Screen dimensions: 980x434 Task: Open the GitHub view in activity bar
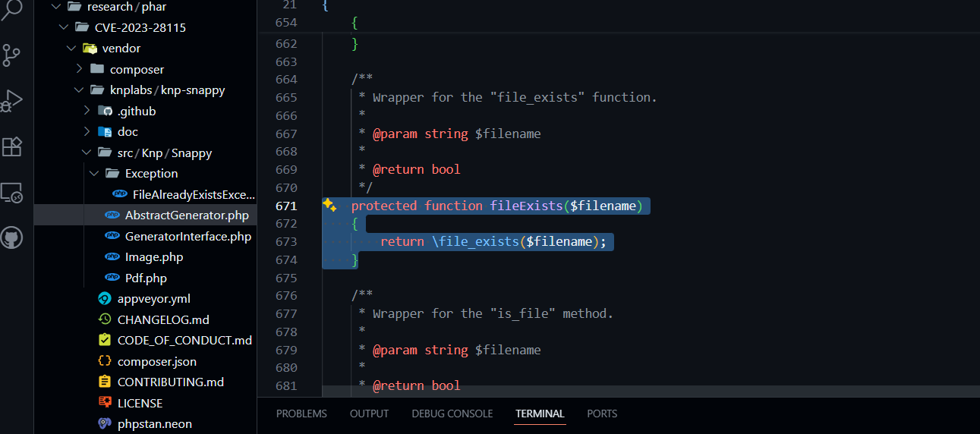12,238
